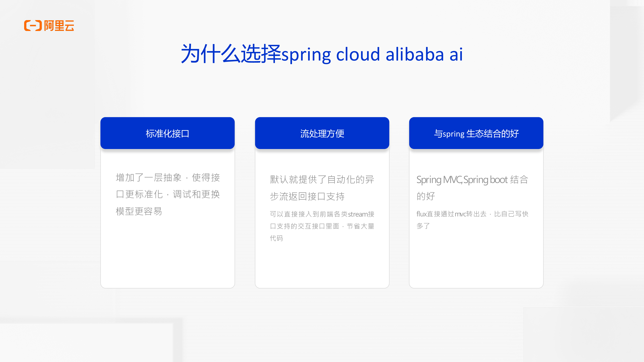
Task: Click the text 可以直接接入到前端各类stream接
Action: tap(322, 214)
